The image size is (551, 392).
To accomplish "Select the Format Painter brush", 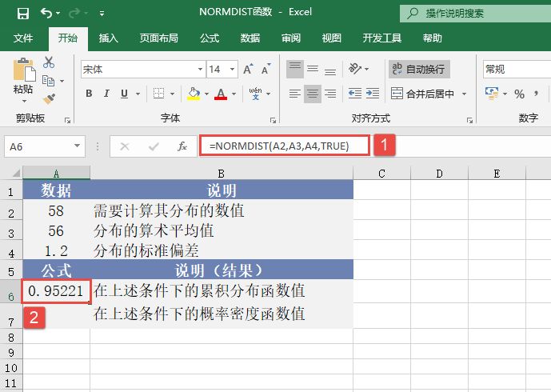I will click(49, 98).
